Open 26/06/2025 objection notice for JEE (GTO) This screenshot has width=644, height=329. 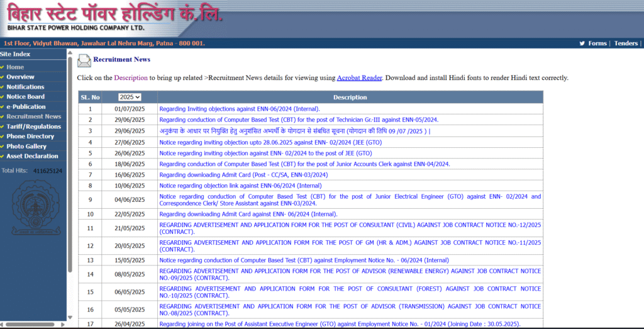pyautogui.click(x=265, y=153)
